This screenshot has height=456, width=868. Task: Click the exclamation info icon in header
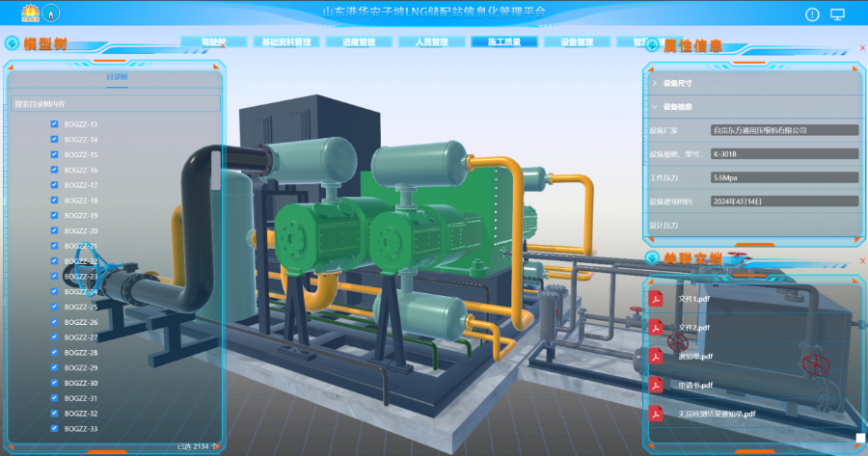(811, 14)
